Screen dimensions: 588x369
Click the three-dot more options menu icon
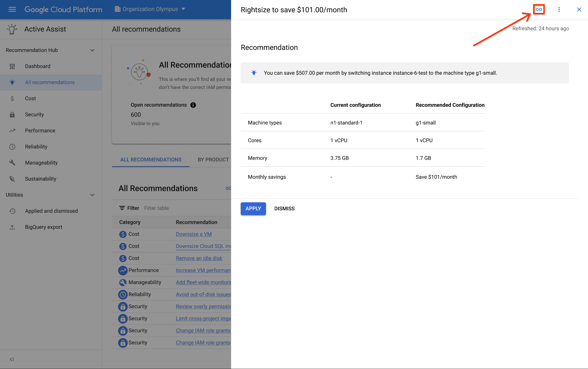pyautogui.click(x=559, y=9)
